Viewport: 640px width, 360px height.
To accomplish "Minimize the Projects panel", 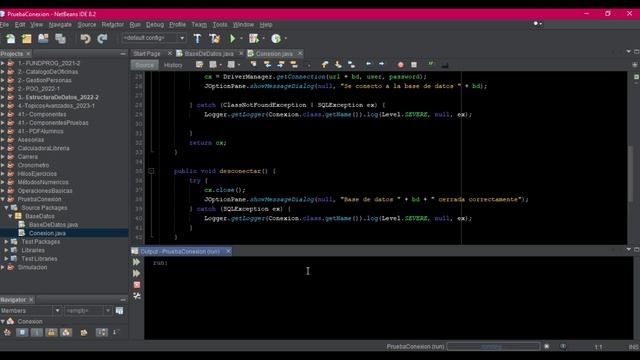I will click(x=123, y=53).
